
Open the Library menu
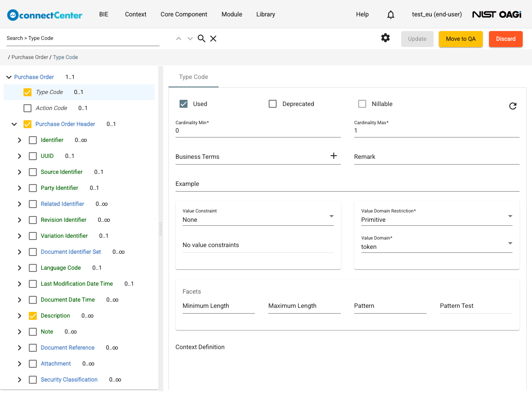pyautogui.click(x=266, y=14)
